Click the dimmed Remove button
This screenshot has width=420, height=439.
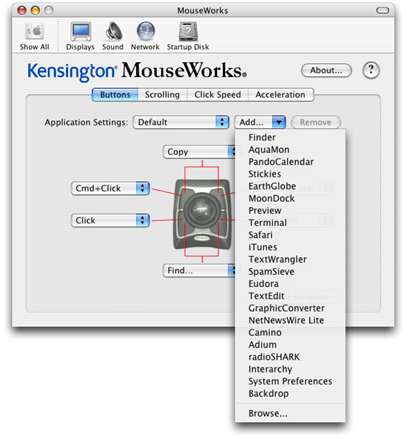click(x=316, y=122)
